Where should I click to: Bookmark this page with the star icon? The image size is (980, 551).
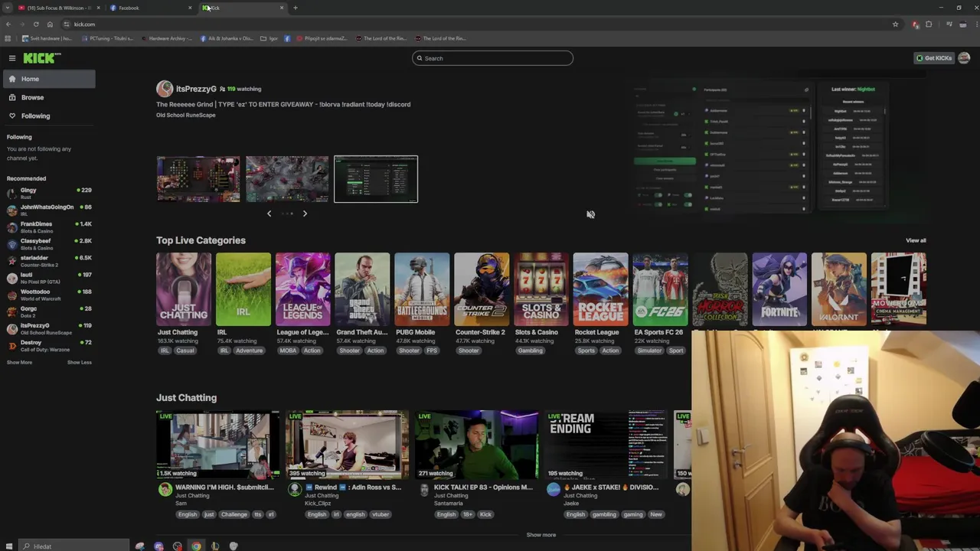(x=895, y=24)
